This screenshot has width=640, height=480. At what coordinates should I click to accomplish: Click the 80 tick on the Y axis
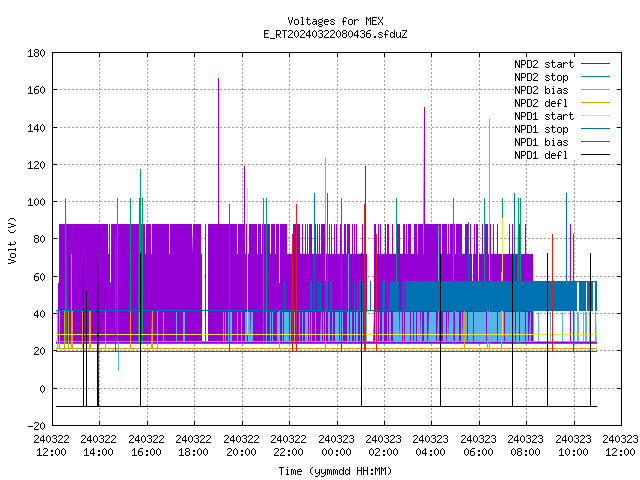coord(39,239)
